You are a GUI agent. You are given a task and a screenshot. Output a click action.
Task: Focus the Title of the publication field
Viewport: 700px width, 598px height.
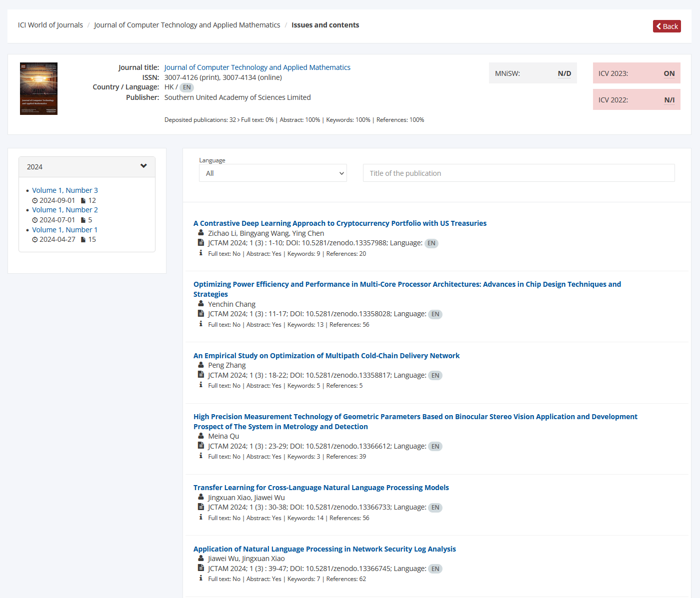point(518,173)
